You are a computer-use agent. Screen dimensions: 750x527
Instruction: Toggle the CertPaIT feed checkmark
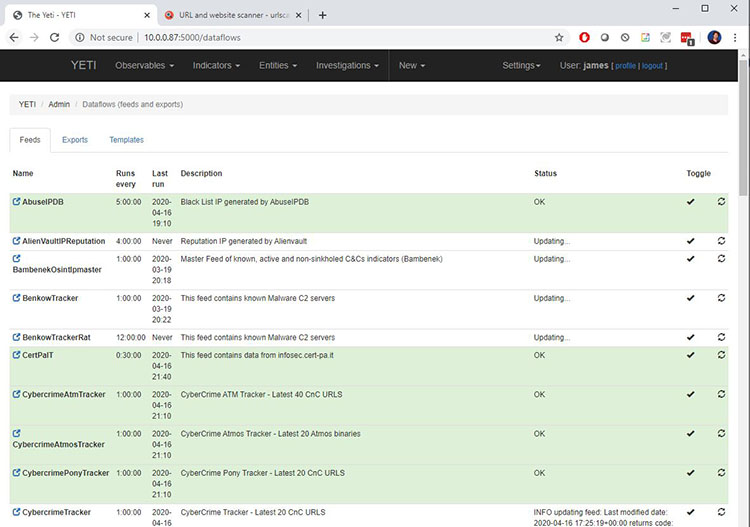coord(690,355)
